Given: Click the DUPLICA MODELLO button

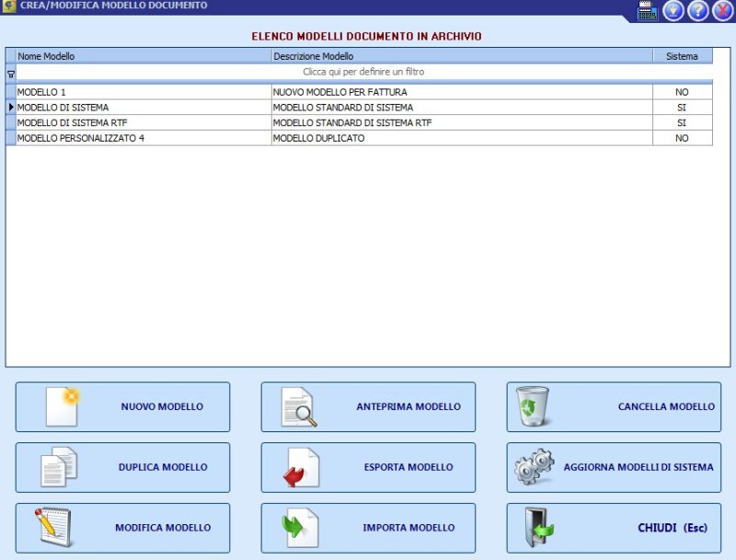Looking at the screenshot, I should (122, 467).
